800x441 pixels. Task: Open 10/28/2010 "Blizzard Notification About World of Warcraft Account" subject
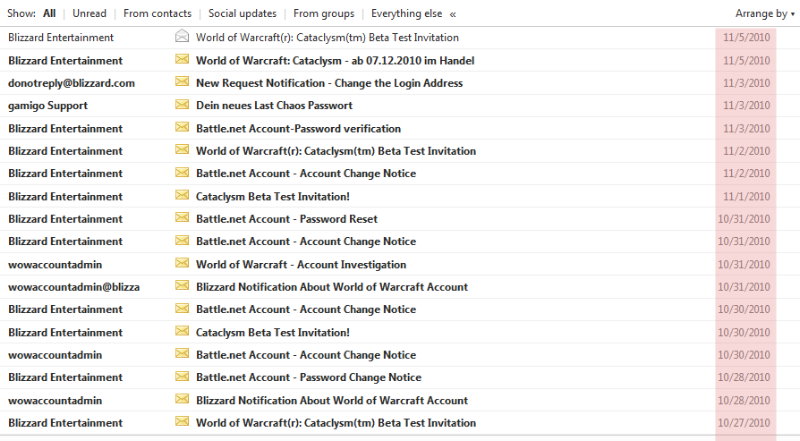[332, 400]
